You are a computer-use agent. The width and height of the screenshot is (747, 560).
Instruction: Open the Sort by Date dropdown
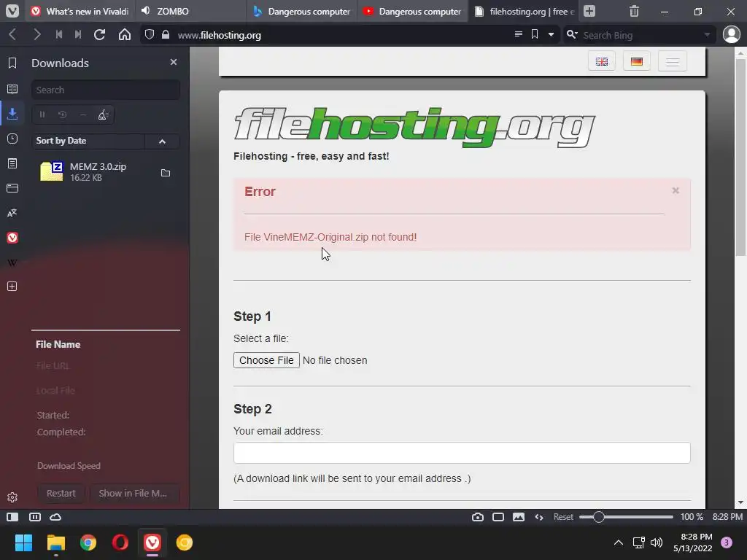pos(88,141)
